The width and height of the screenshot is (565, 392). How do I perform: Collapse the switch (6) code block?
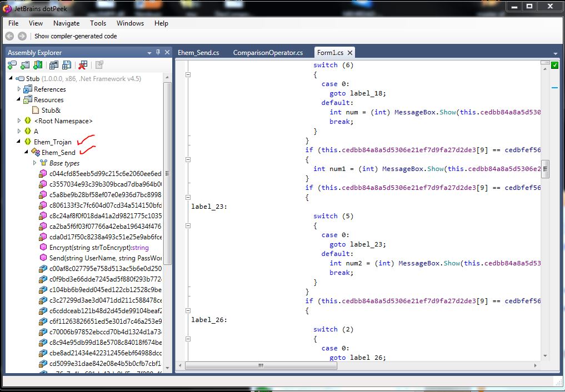click(x=188, y=74)
